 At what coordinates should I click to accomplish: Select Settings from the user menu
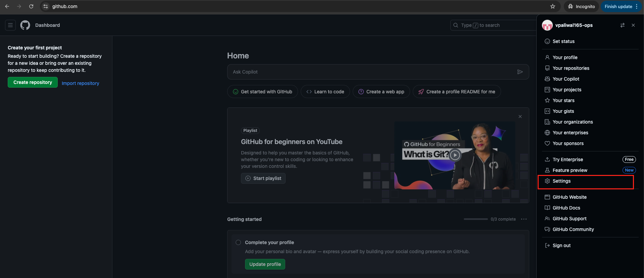pyautogui.click(x=561, y=181)
